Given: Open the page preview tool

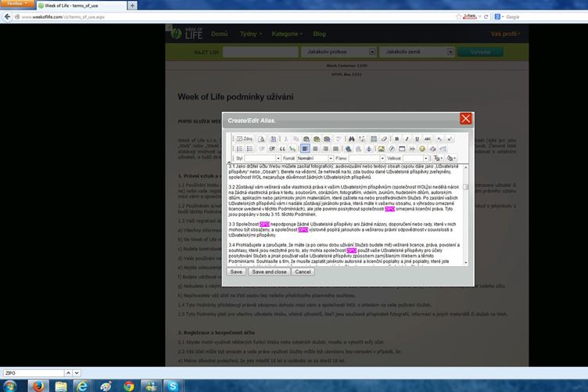Looking at the screenshot, I should (261, 138).
